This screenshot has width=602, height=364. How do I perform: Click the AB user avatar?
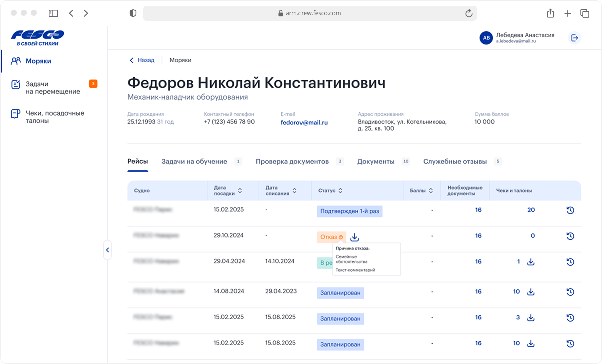pyautogui.click(x=486, y=38)
